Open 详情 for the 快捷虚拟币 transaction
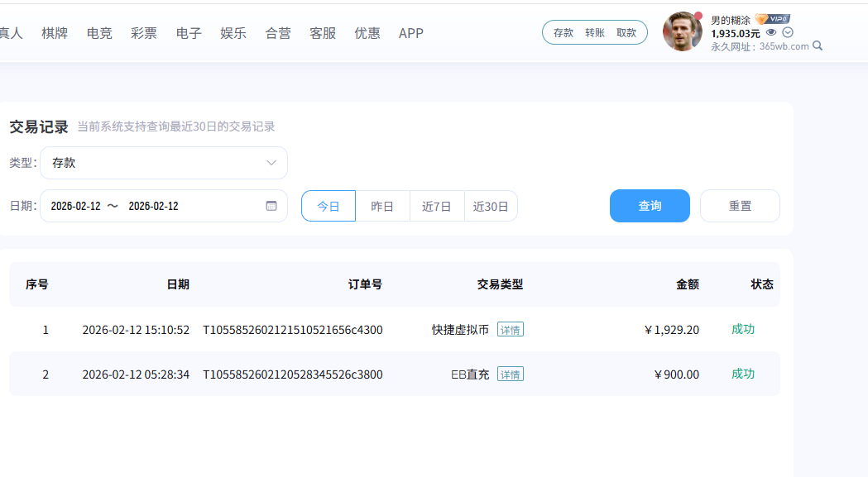This screenshot has width=868, height=477. point(511,330)
